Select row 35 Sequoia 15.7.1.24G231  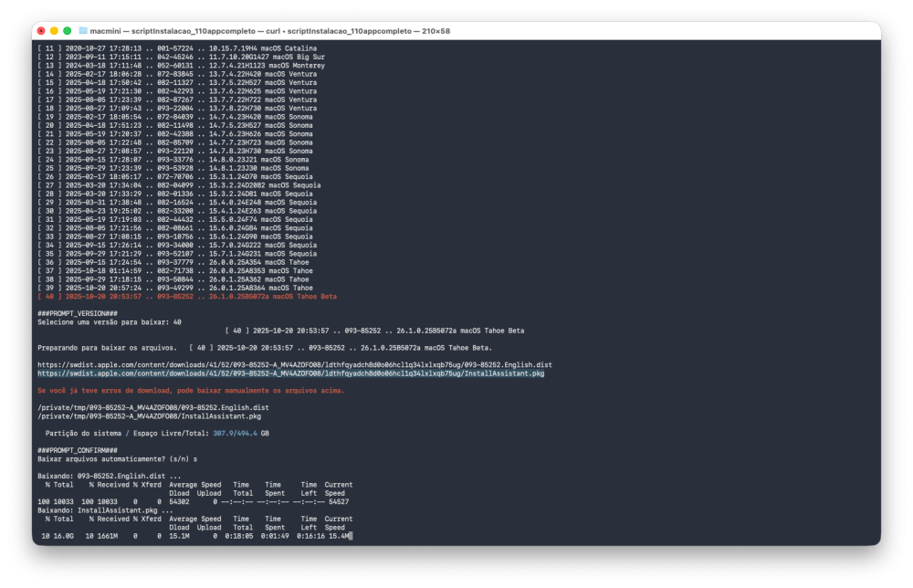coord(177,254)
